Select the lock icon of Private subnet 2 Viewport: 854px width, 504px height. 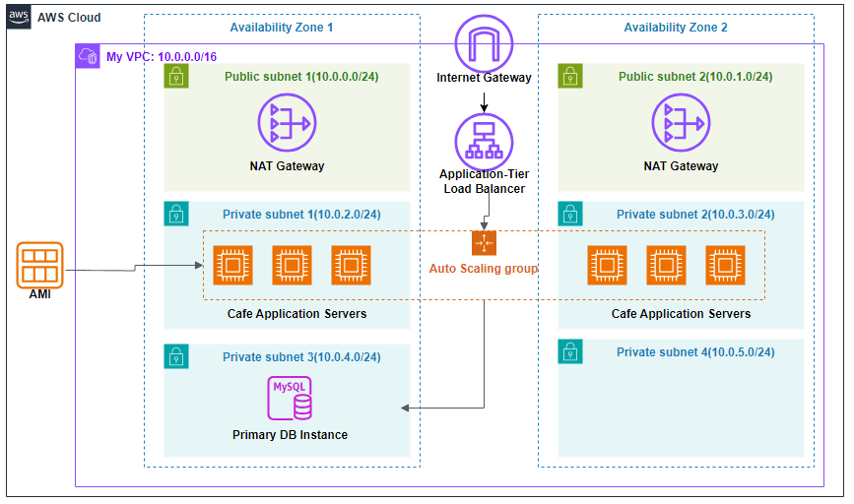click(569, 214)
